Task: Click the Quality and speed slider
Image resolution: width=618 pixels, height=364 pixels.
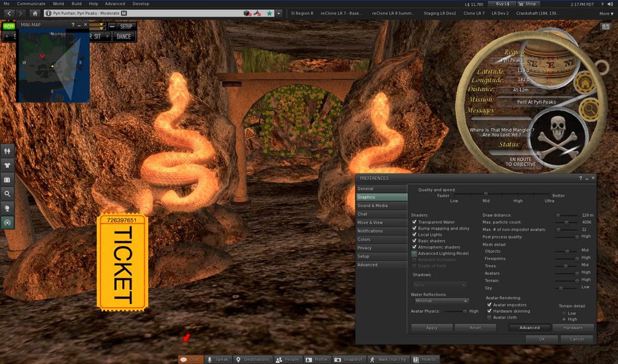Action: [485, 194]
